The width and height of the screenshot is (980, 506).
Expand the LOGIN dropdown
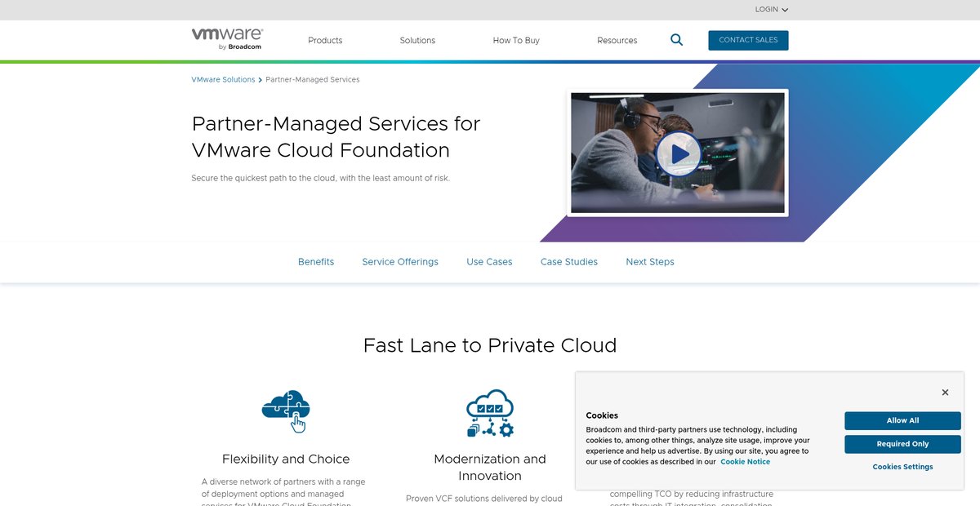(x=772, y=10)
